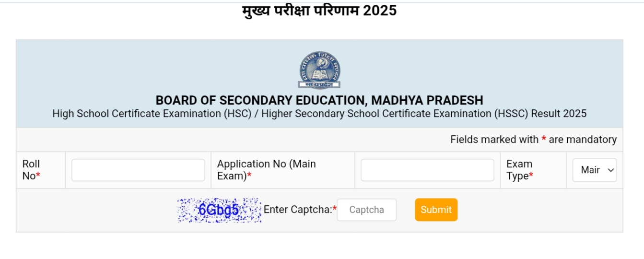Click the 'Fields marked with * are mandatory' note
This screenshot has width=644, height=259.
pyautogui.click(x=533, y=140)
